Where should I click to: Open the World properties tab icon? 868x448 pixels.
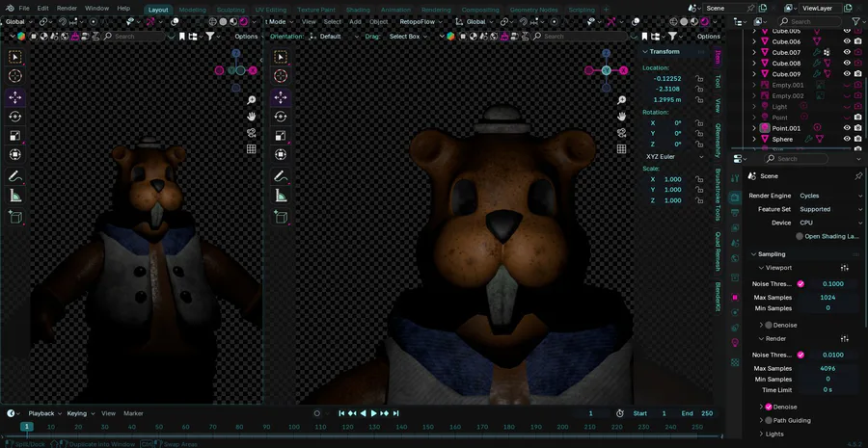pos(735,258)
